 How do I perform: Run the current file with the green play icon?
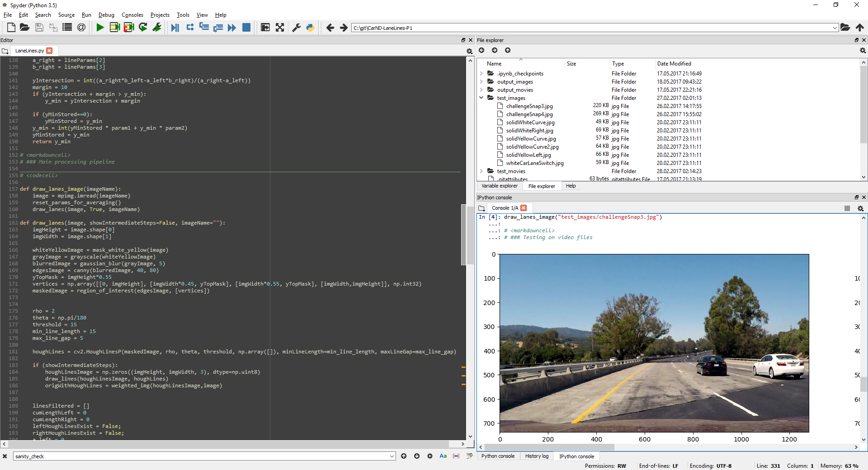point(100,28)
